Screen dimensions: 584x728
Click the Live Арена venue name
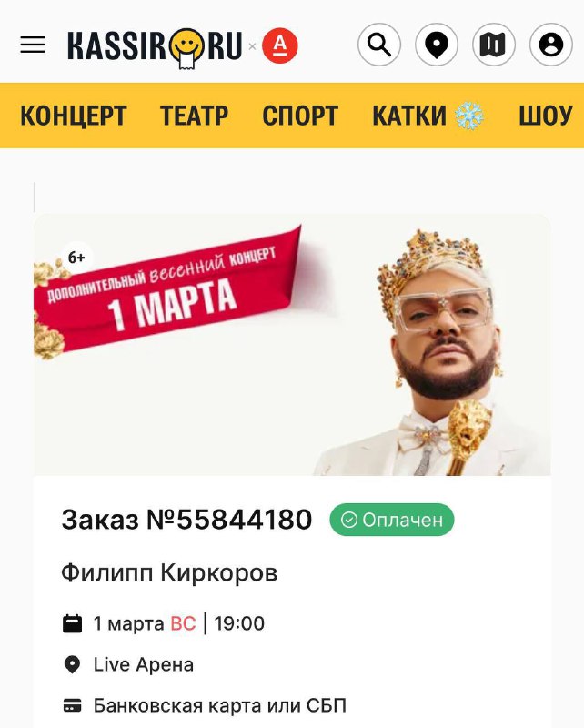tap(144, 664)
